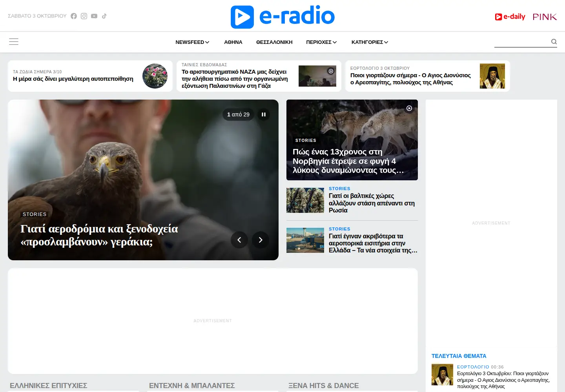Open latest topic Εορτολόγιο 3 Οκτωβρίου article
Image resolution: width=565 pixels, height=392 pixels.
coord(503,380)
